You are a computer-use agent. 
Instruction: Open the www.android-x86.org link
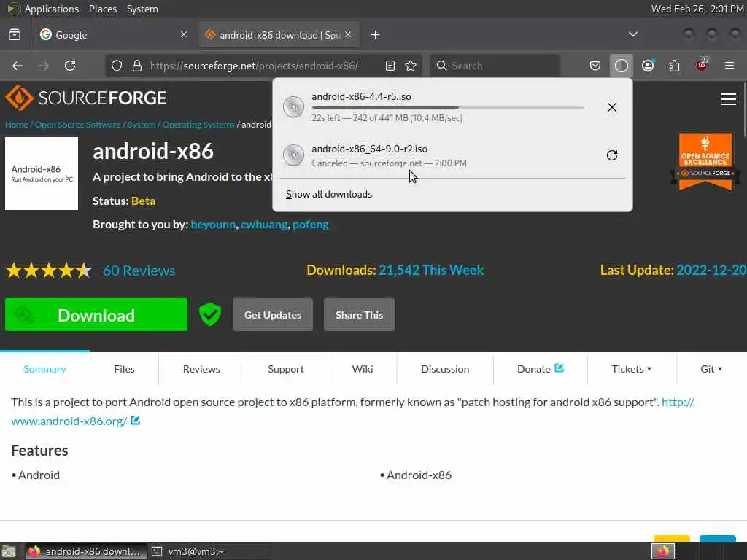point(69,421)
